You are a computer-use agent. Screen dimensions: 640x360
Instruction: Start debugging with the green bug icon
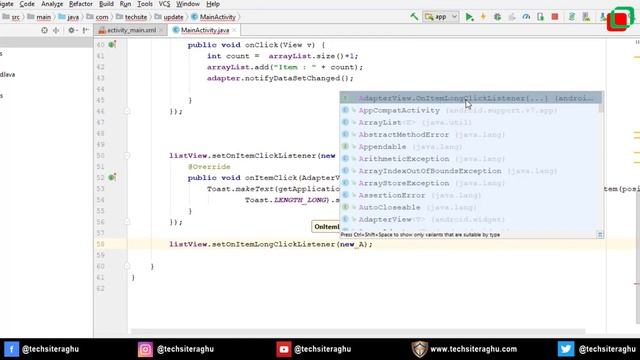[x=497, y=17]
